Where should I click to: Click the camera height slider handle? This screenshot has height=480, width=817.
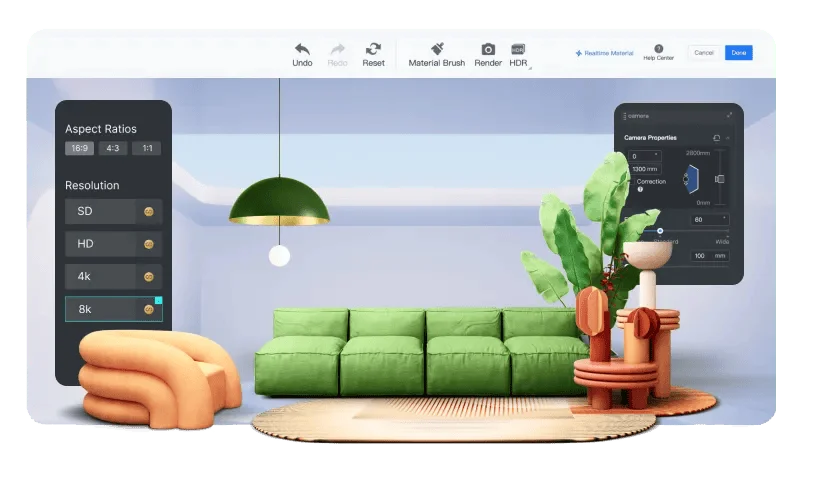pyautogui.click(x=720, y=179)
